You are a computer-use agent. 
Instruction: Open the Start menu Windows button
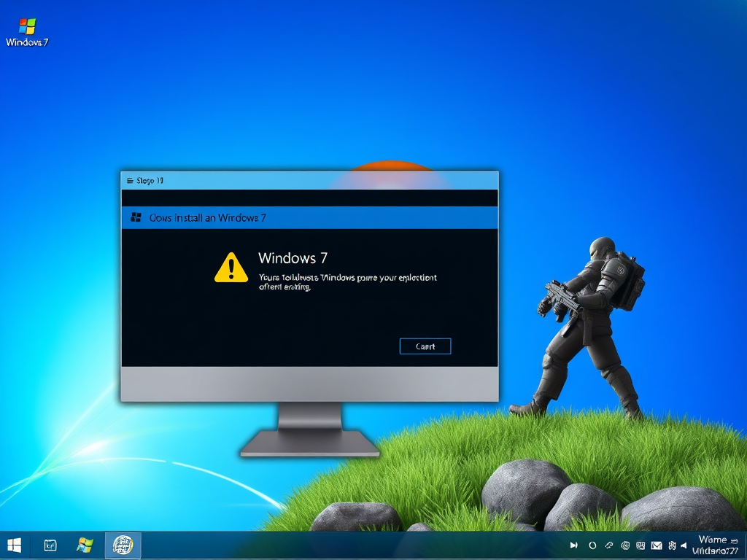(14, 545)
